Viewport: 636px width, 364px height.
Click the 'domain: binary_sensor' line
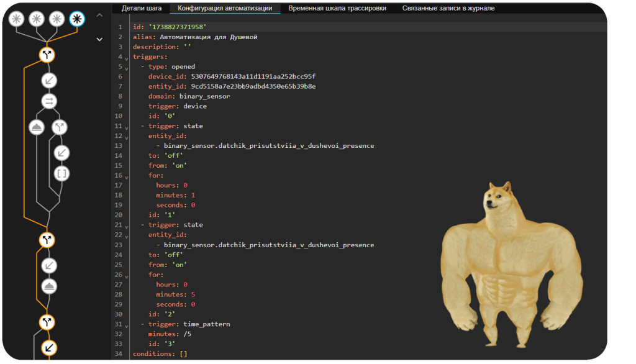189,96
